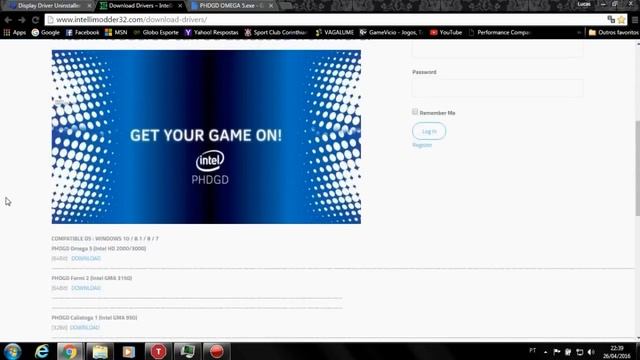The height and width of the screenshot is (360, 640).
Task: Open the MSN bookmark
Action: [116, 32]
